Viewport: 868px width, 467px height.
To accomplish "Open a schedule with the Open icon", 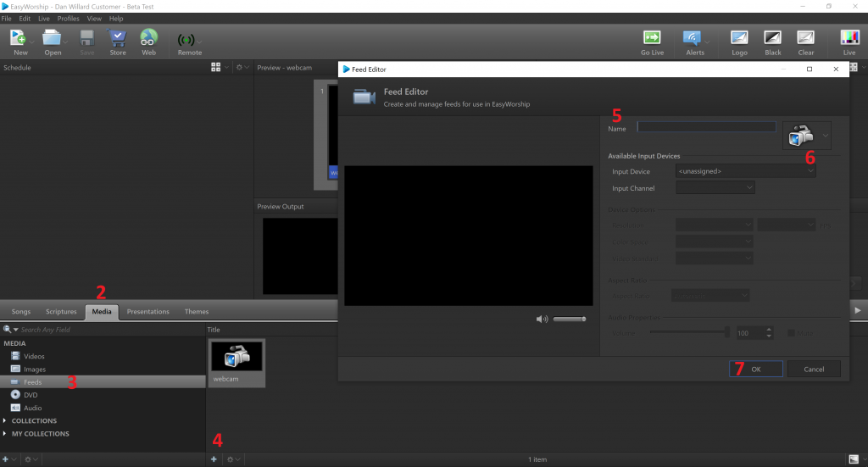I will tap(52, 38).
